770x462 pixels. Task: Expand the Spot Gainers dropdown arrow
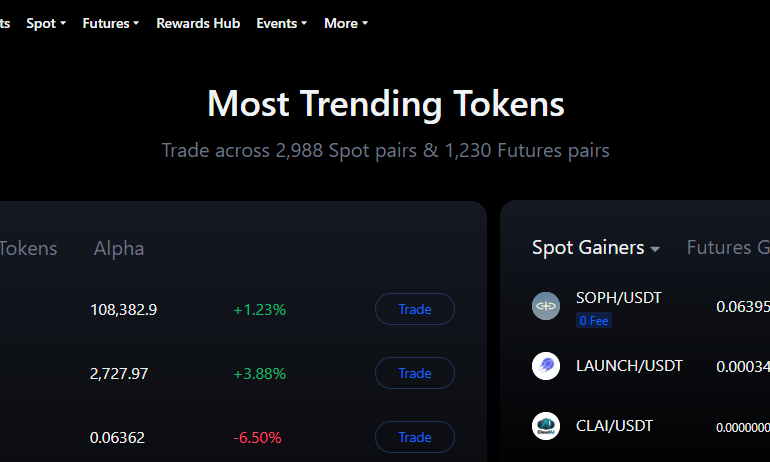pos(655,249)
